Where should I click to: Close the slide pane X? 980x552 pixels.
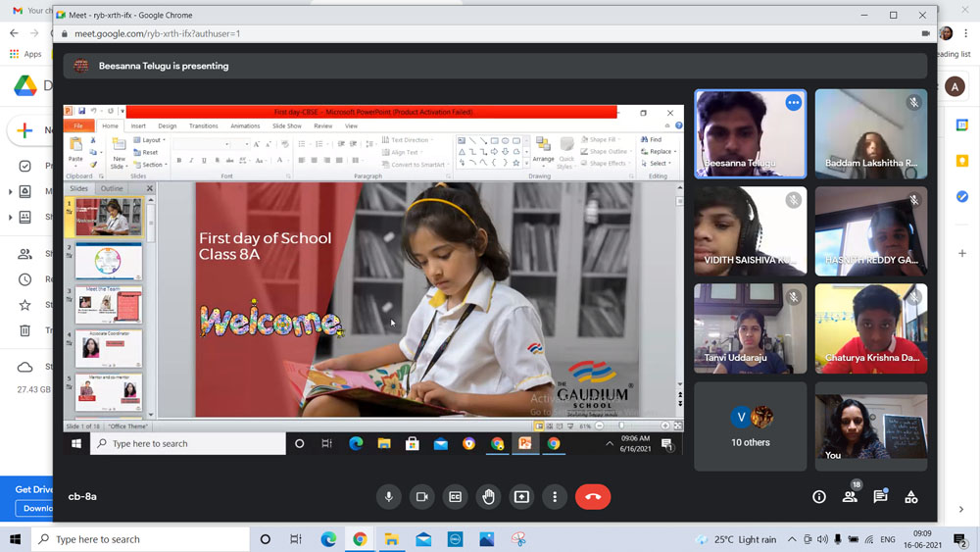coord(149,188)
